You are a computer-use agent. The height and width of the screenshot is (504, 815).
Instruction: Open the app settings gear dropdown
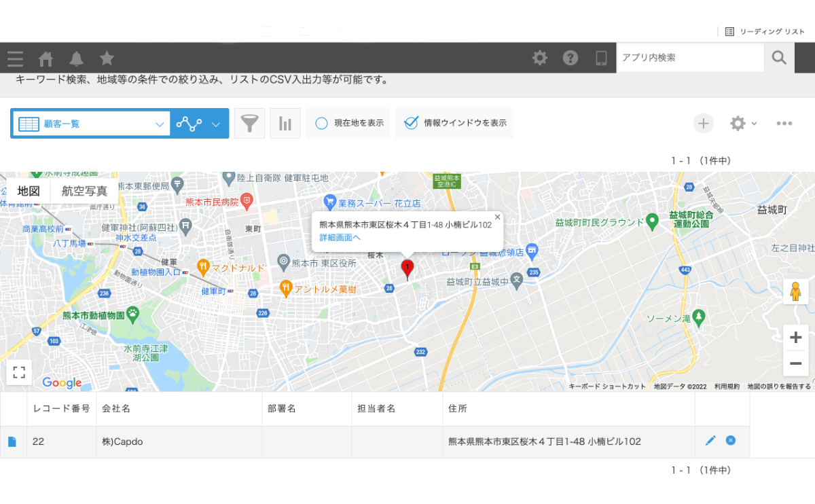(x=743, y=123)
